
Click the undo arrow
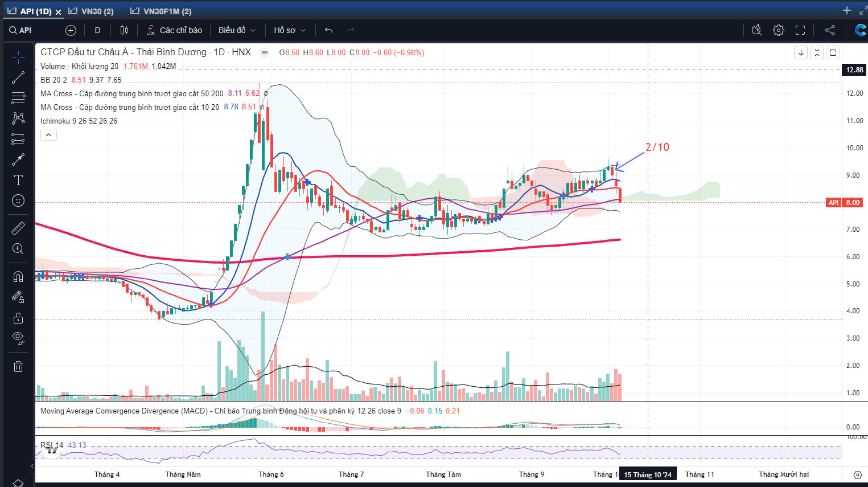click(328, 30)
